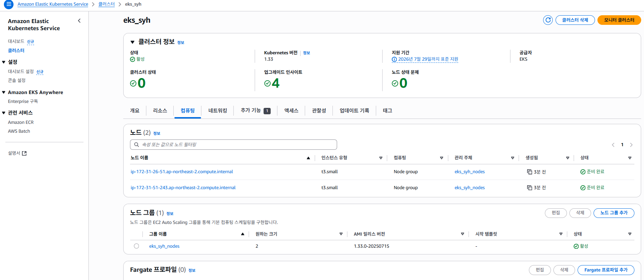Open 정보 link beside Kubernetes 버전

click(307, 53)
